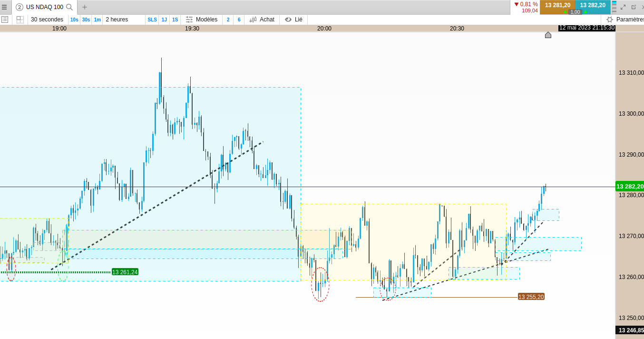Open Modèles templates menu
The height and width of the screenshot is (339, 644).
point(202,20)
